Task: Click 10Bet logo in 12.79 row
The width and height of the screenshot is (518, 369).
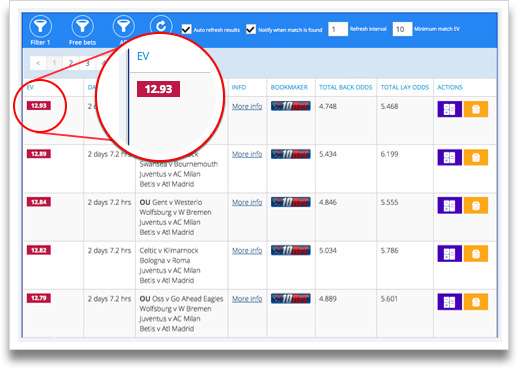Action: coord(291,299)
